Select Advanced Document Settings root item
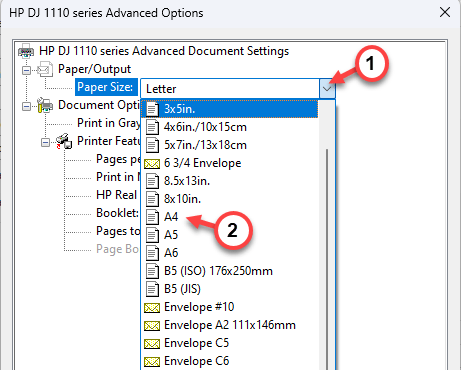 coord(164,51)
